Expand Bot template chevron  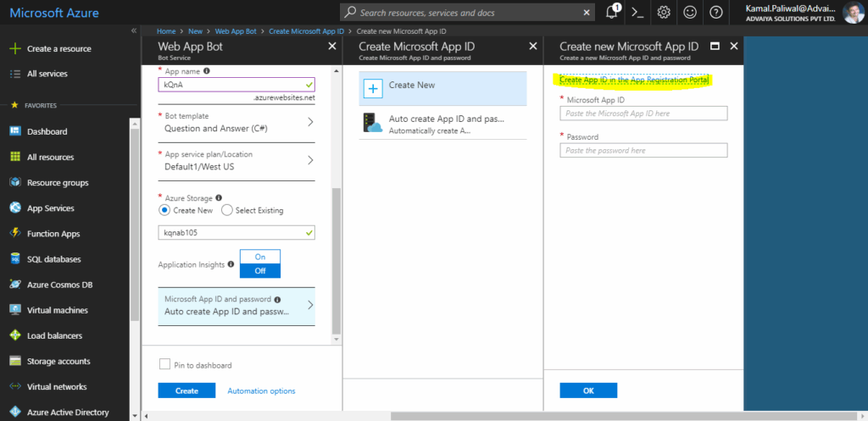[310, 122]
